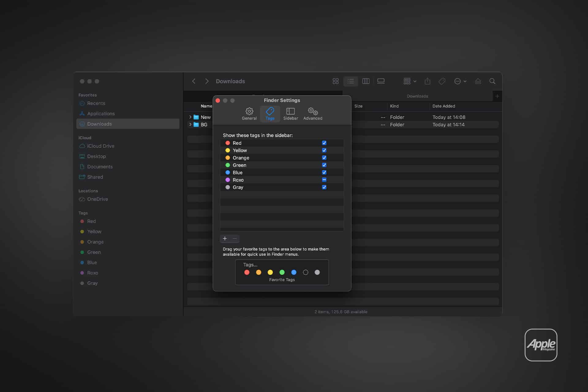Open Shared in Finder sidebar
The height and width of the screenshot is (392, 588).
(x=128, y=177)
